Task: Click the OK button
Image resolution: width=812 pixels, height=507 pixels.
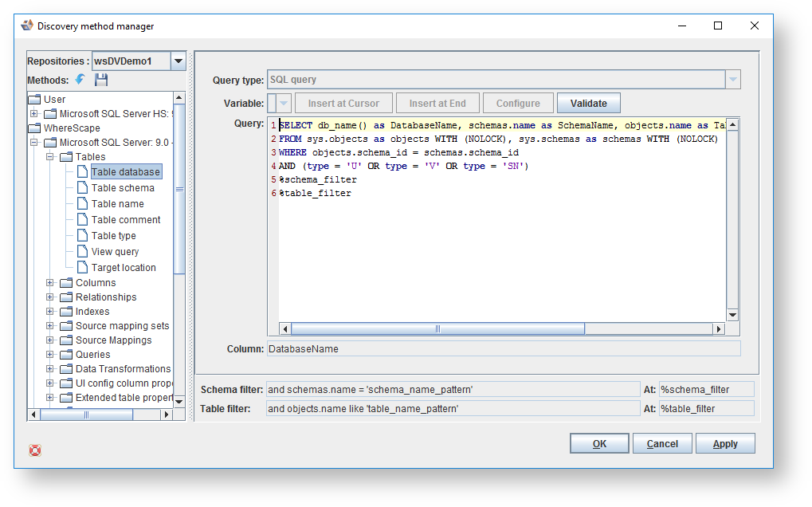Action: click(599, 444)
